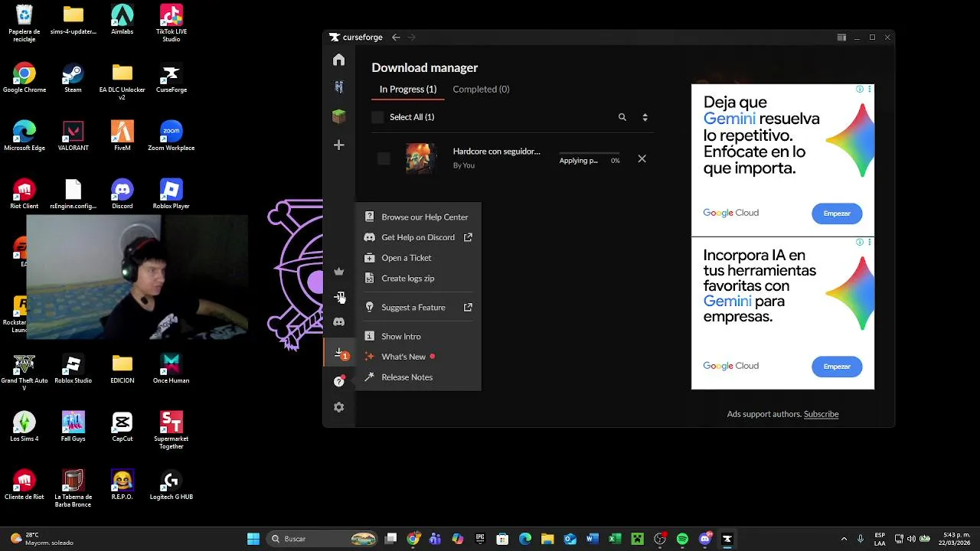The width and height of the screenshot is (980, 551).
Task: Select CurseForge desktop shortcut
Action: pos(171,79)
